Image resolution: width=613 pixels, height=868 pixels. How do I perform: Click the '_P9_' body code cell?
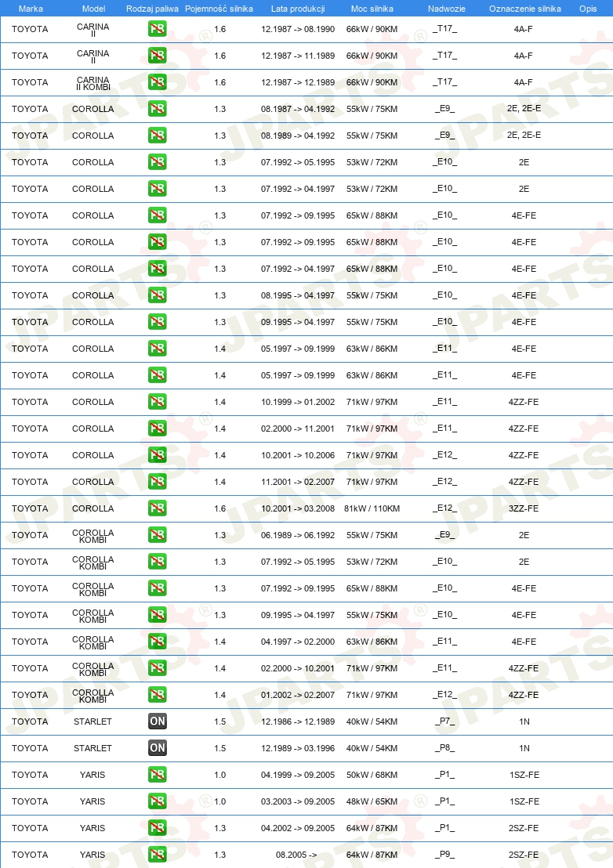coord(444,854)
